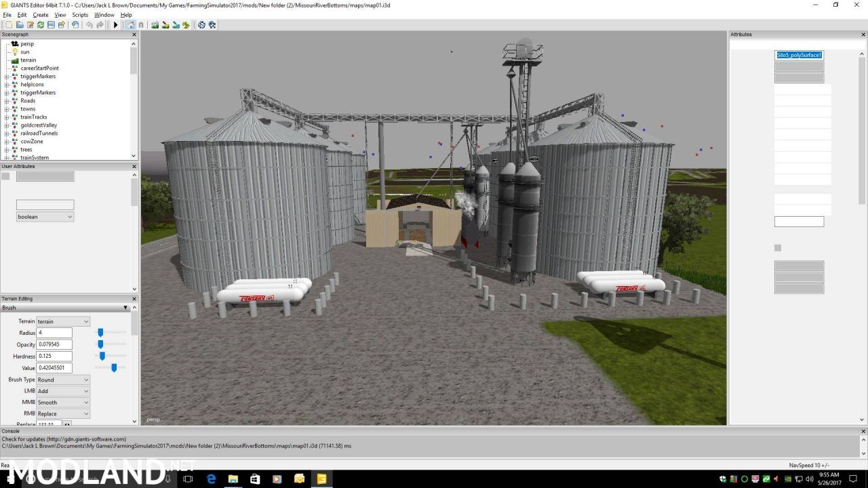This screenshot has height=488, width=868.
Task: Open the LMB action dropdown
Action: (62, 391)
